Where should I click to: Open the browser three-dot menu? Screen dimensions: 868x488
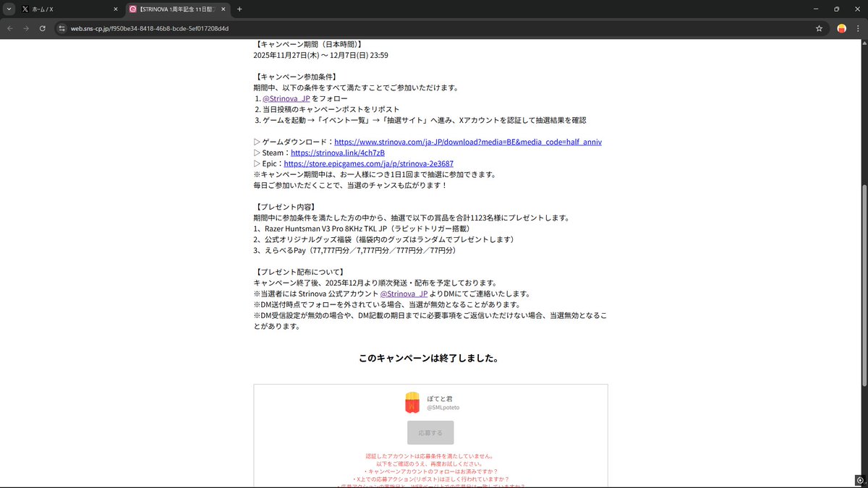(x=858, y=28)
